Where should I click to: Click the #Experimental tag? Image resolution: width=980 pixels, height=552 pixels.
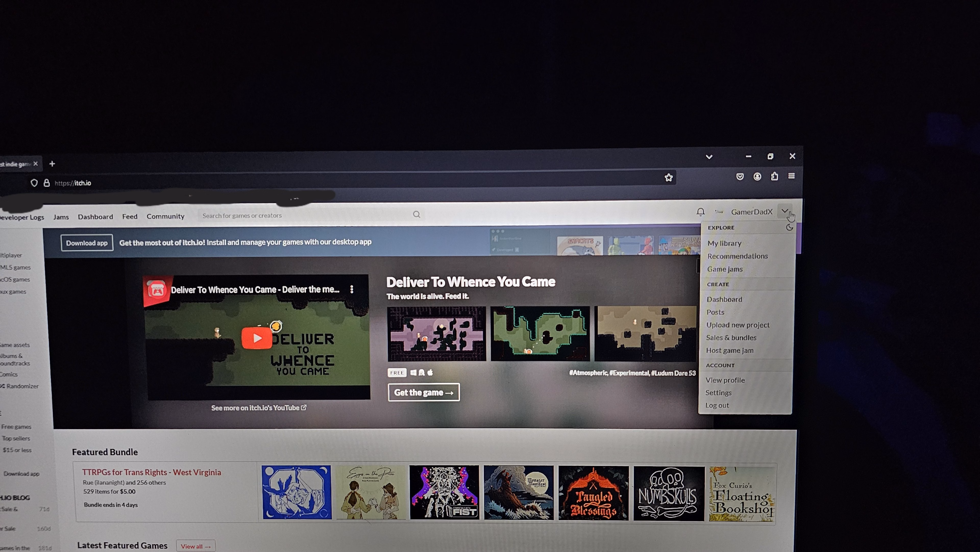tap(630, 373)
